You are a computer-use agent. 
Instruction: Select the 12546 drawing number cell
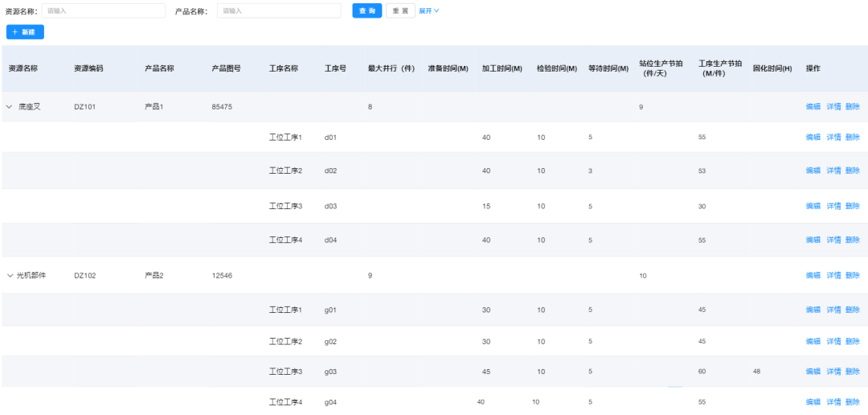(x=222, y=275)
